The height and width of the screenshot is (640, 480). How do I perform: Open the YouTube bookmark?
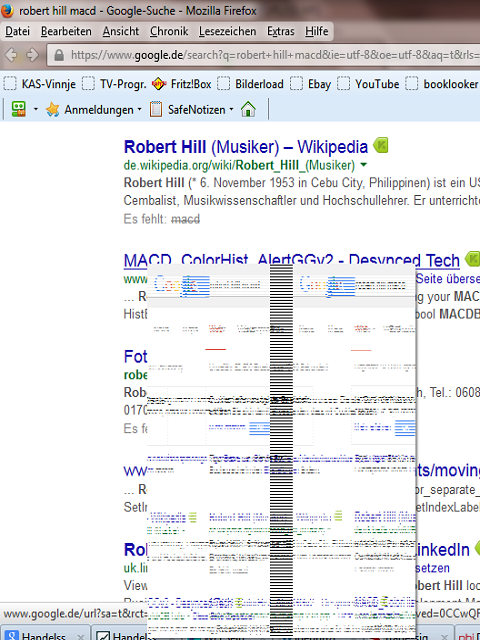(x=368, y=84)
